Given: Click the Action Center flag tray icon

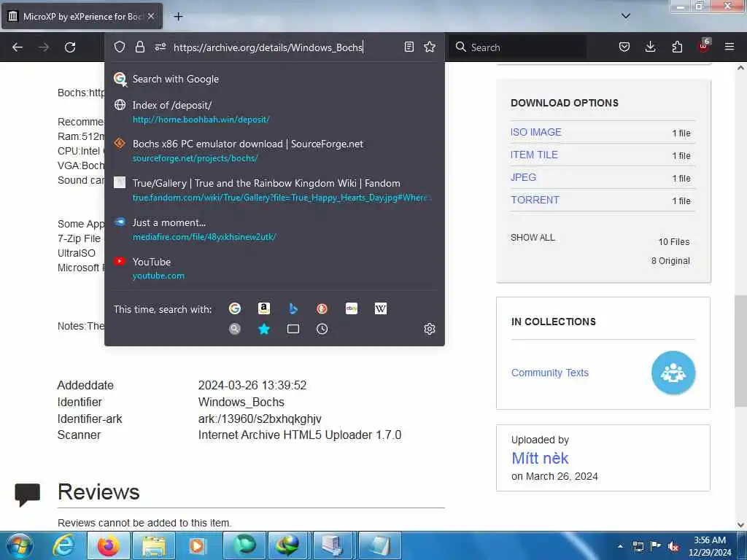Looking at the screenshot, I should tap(656, 546).
